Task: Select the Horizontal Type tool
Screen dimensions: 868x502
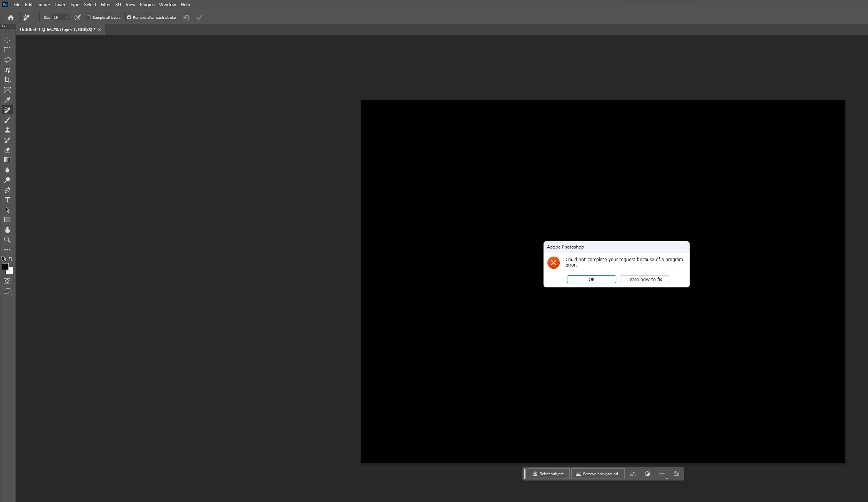Action: pos(7,200)
